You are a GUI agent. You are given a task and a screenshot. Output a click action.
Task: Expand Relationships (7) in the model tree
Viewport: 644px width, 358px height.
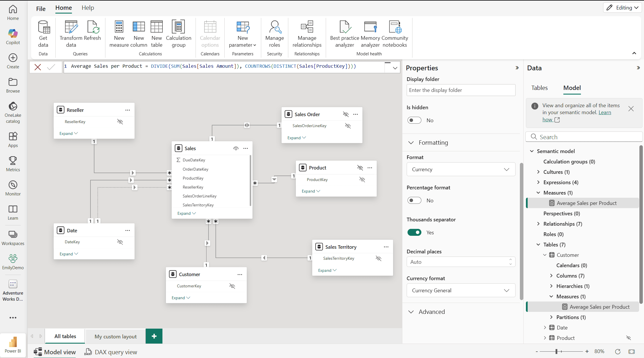(x=538, y=224)
